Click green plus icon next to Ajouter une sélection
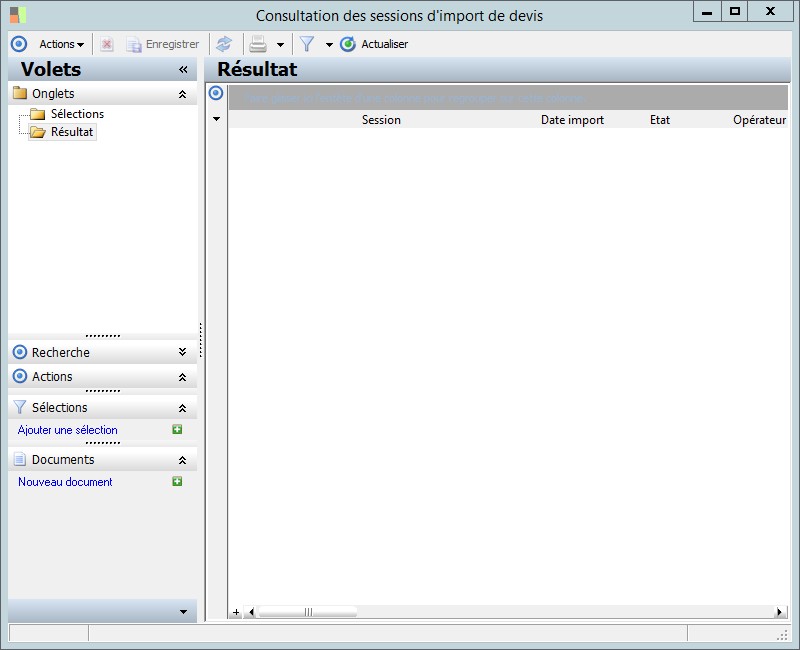The height and width of the screenshot is (650, 800). 177,430
